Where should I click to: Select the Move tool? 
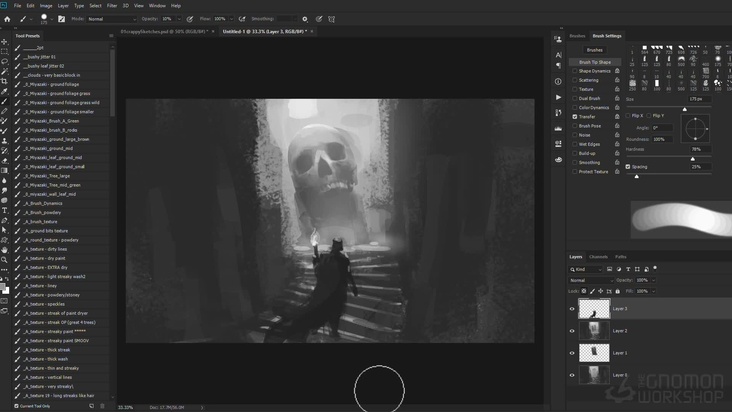(x=4, y=42)
